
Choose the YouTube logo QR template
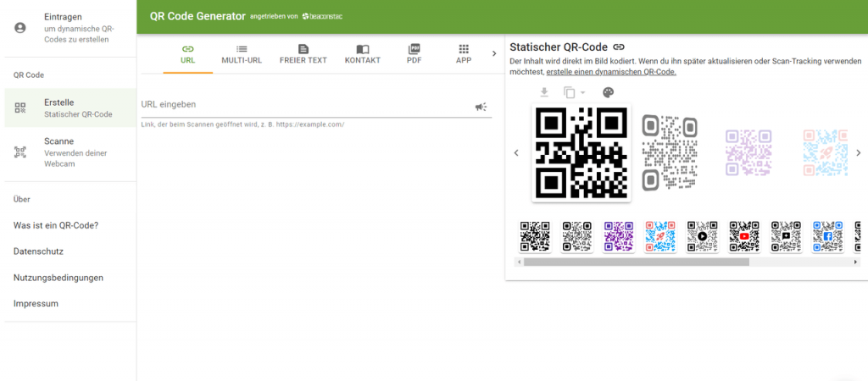point(744,237)
